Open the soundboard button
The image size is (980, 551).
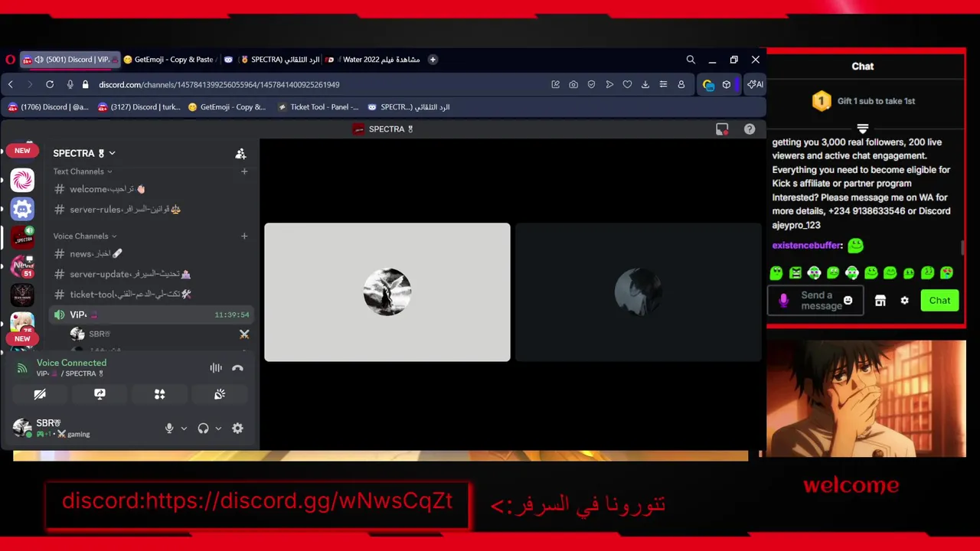[220, 394]
